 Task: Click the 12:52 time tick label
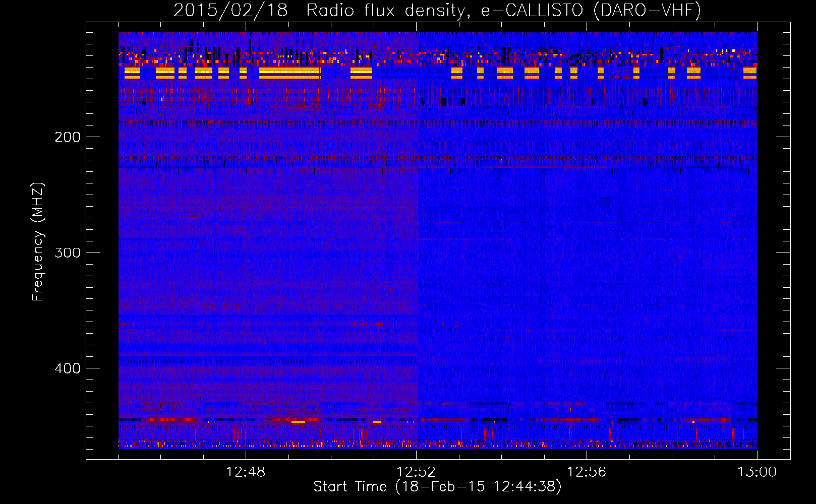(x=416, y=472)
